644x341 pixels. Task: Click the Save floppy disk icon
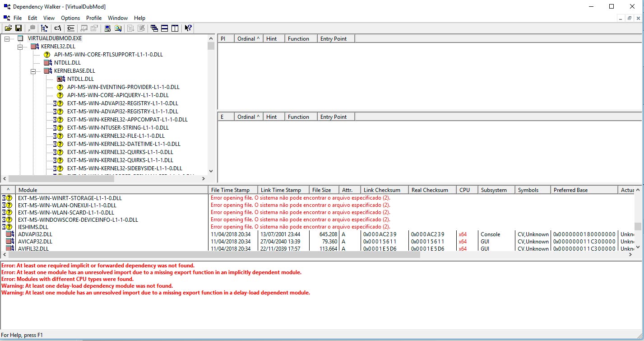click(x=19, y=28)
